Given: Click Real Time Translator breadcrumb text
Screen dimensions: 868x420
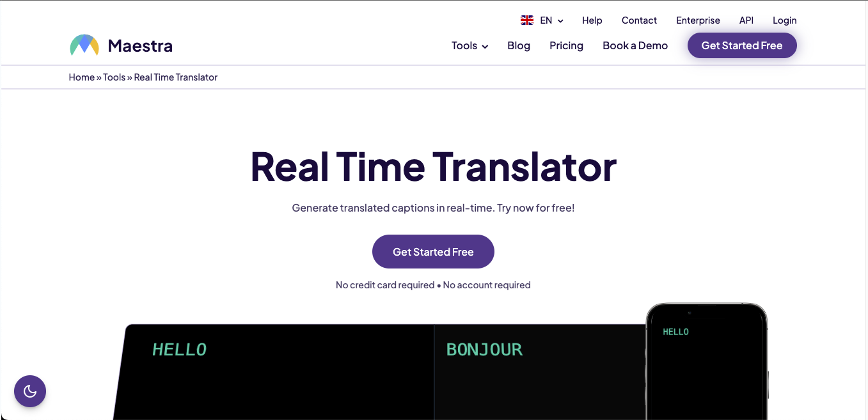Looking at the screenshot, I should (x=176, y=77).
